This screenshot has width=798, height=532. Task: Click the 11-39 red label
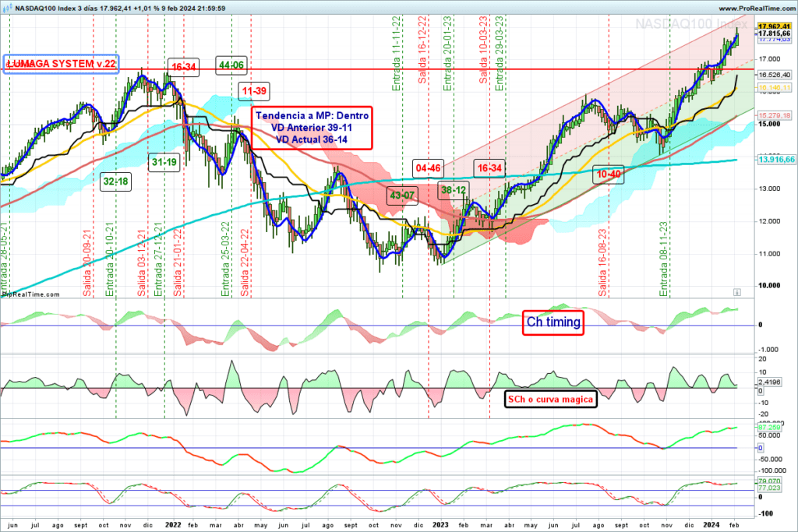[254, 91]
